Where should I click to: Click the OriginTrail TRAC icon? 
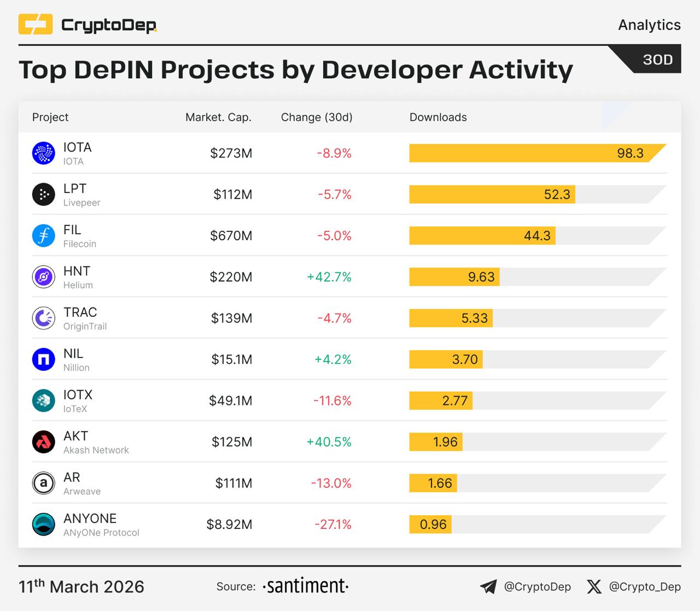(x=44, y=318)
